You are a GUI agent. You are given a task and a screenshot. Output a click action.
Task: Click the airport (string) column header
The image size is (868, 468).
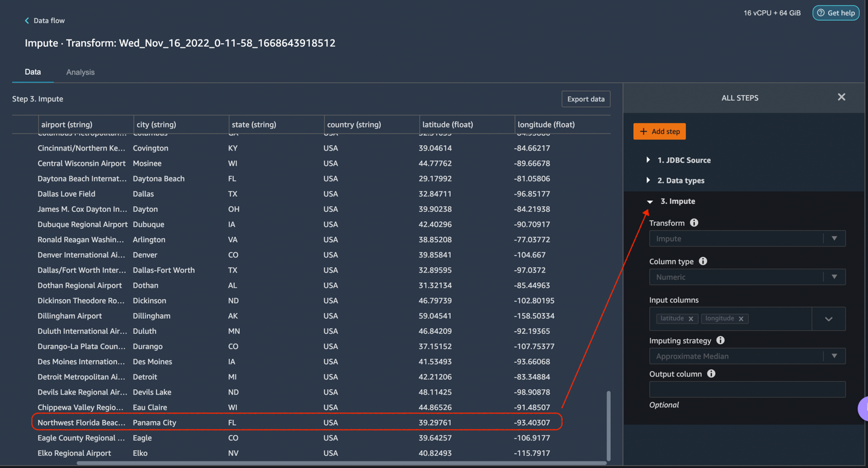coord(67,124)
